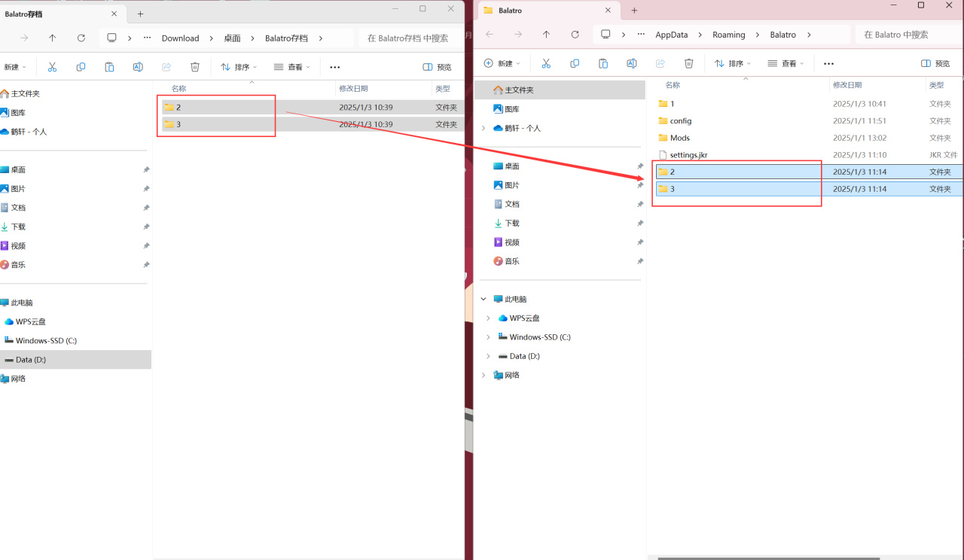Collapse 此电脑 tree node in right window
Viewport: 964px width, 560px height.
(x=484, y=299)
